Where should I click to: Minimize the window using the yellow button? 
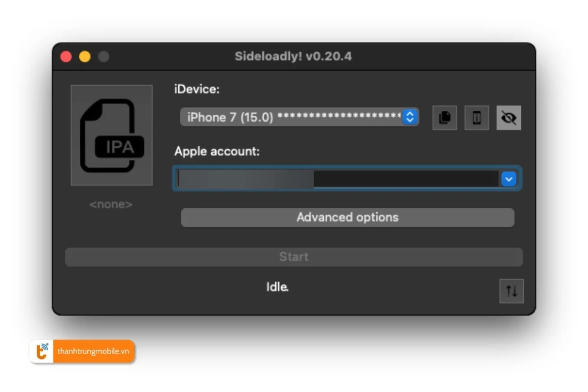point(85,57)
